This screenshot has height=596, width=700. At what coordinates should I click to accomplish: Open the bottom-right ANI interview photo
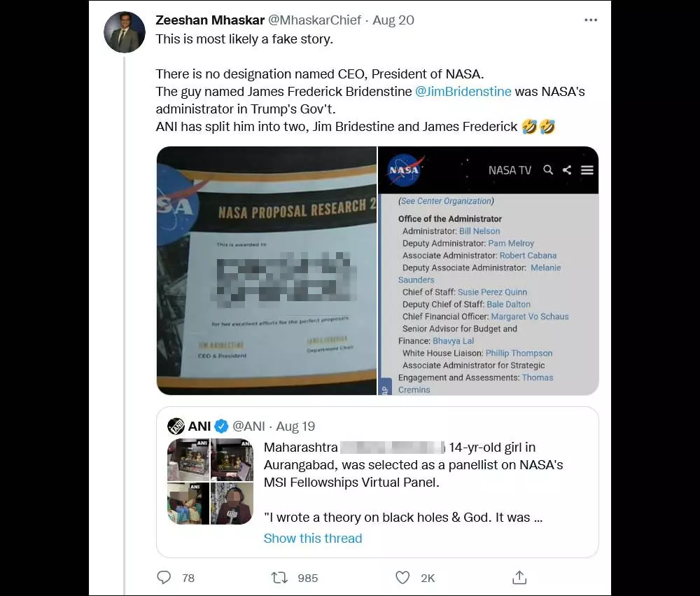(232, 503)
